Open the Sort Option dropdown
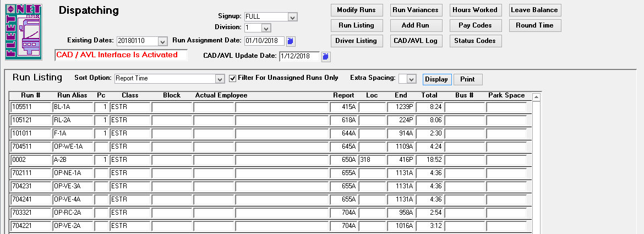The image size is (644, 234). point(220,79)
